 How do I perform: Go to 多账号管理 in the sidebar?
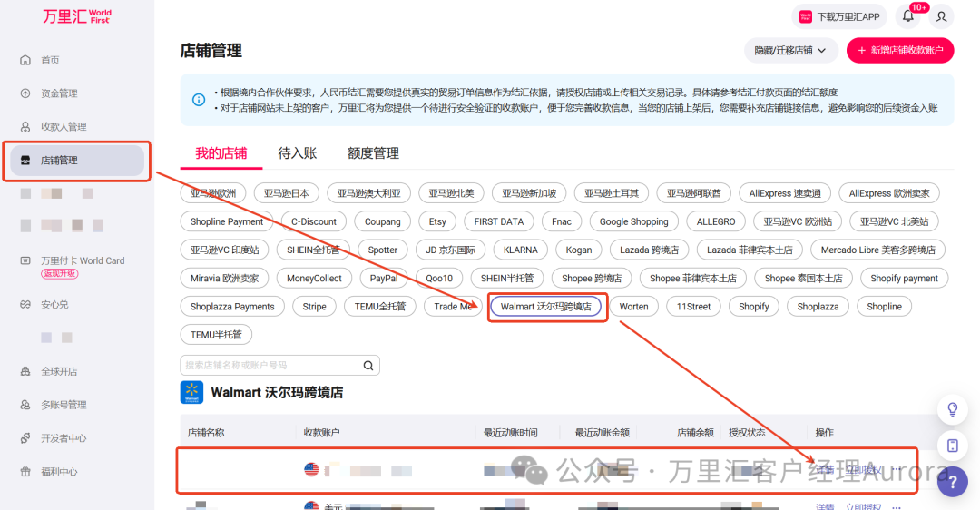[x=64, y=405]
